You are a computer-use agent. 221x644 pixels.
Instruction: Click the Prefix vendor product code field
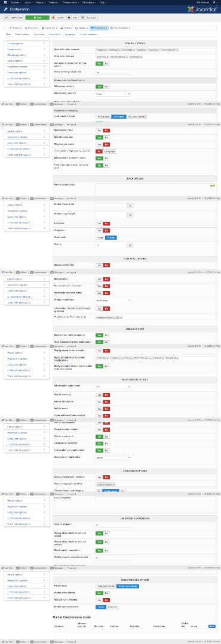coord(113,72)
